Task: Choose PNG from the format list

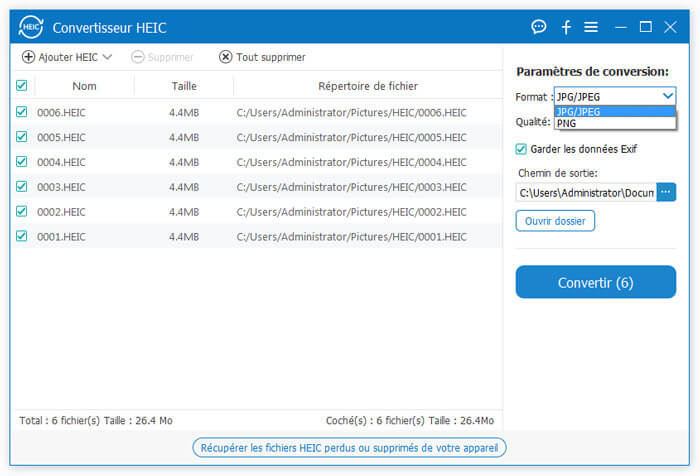Action: (x=567, y=124)
